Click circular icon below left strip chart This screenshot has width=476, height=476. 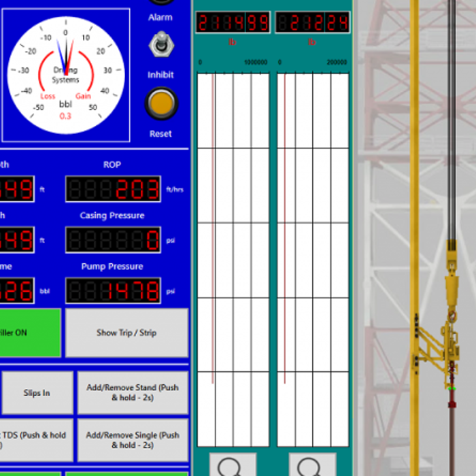tap(233, 464)
